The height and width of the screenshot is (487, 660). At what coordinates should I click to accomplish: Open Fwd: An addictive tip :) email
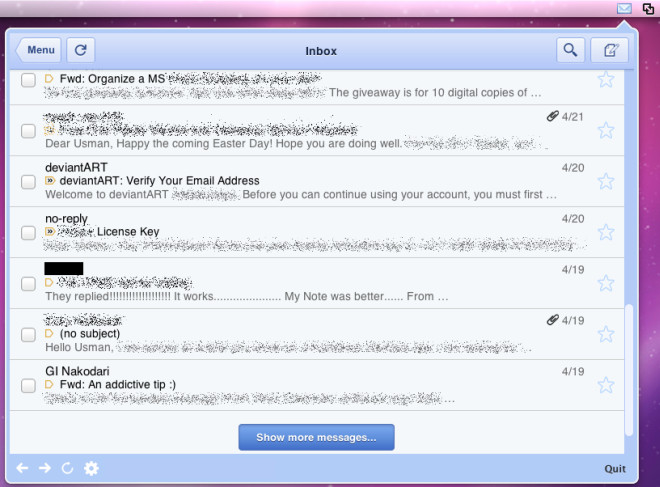118,384
